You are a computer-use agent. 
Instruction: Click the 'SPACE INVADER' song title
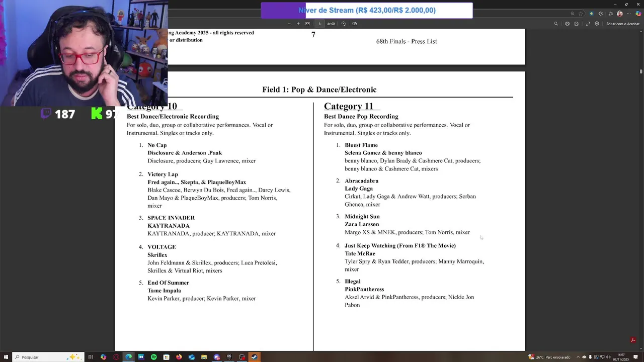171,218
